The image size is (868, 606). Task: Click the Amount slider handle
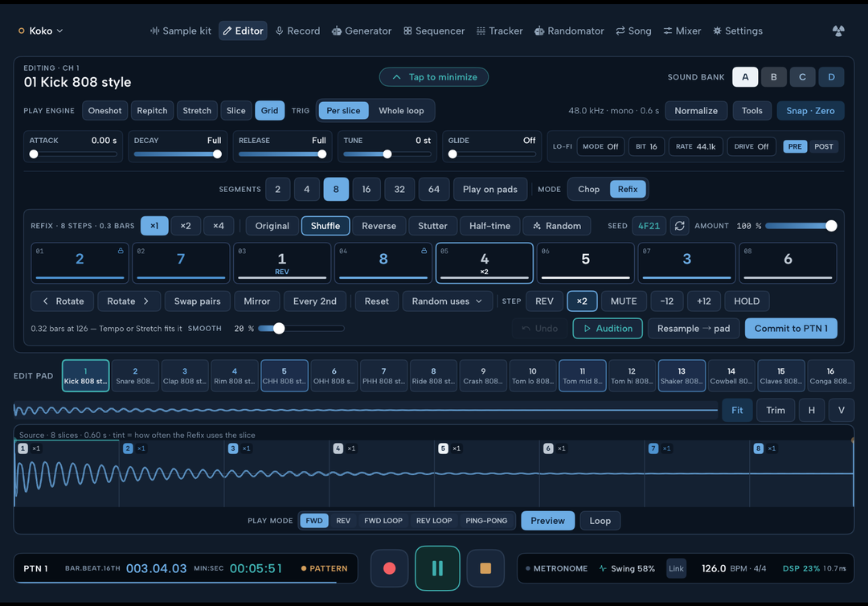(x=831, y=226)
